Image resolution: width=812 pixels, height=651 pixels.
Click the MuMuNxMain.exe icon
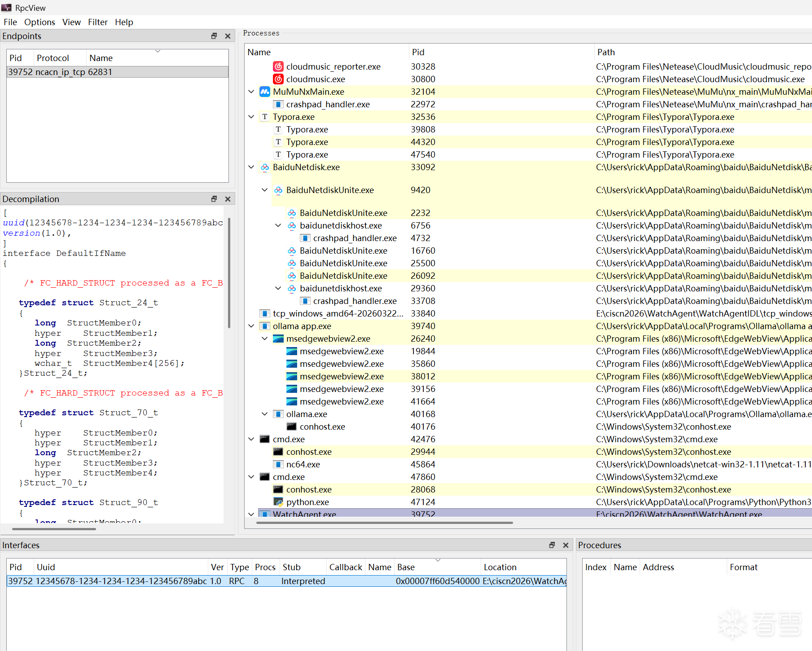265,92
